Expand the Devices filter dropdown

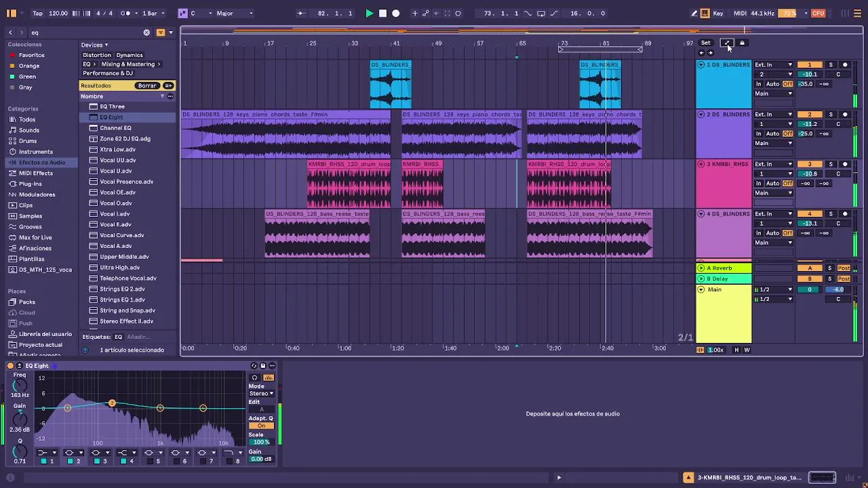95,45
